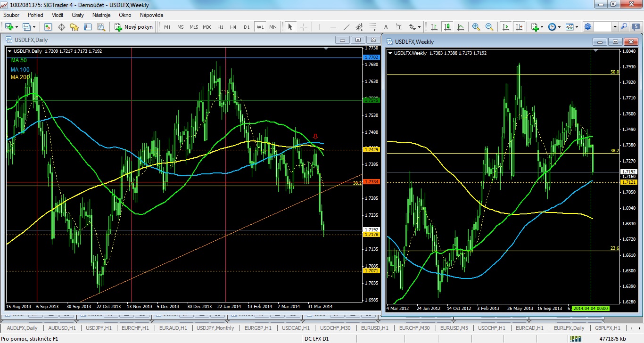
Task: Open the Strategy Tester magnifier icon
Action: (x=101, y=27)
